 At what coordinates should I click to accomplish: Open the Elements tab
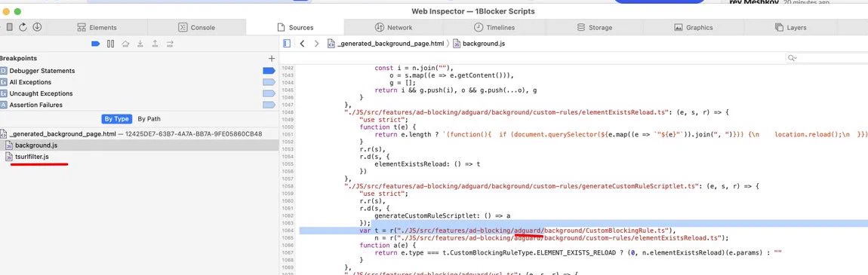(x=97, y=27)
